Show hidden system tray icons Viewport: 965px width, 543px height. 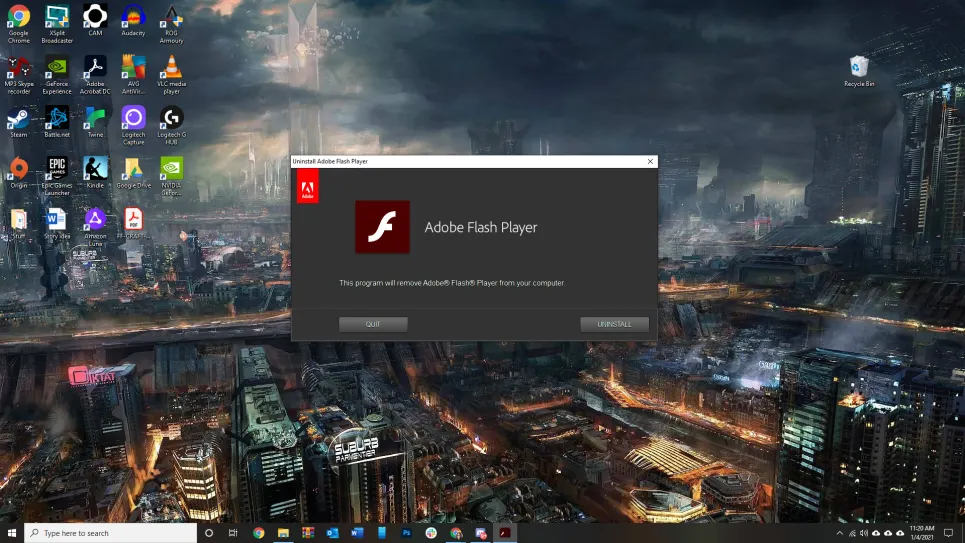839,533
